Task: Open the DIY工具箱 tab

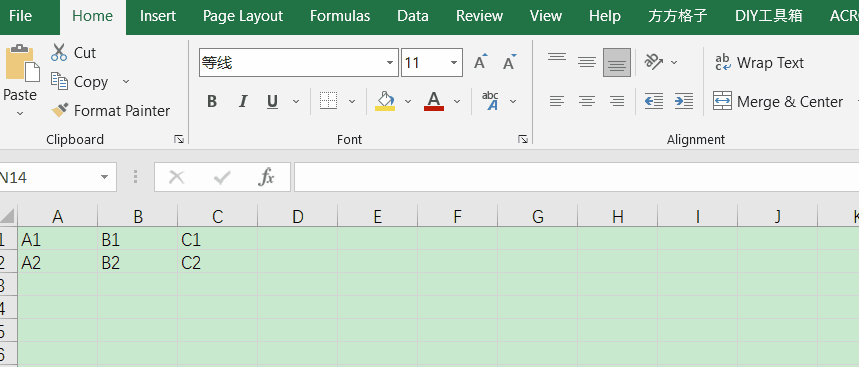Action: [x=769, y=16]
